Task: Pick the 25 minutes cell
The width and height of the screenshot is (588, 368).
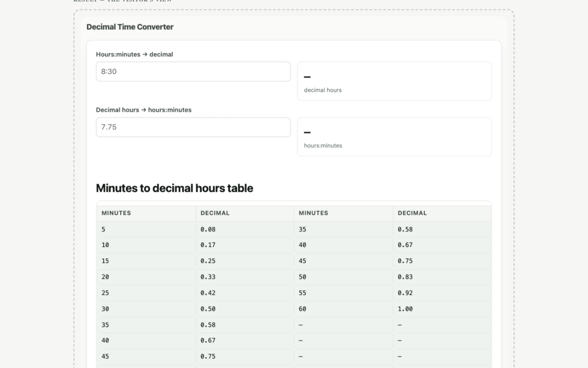Action: (146, 293)
